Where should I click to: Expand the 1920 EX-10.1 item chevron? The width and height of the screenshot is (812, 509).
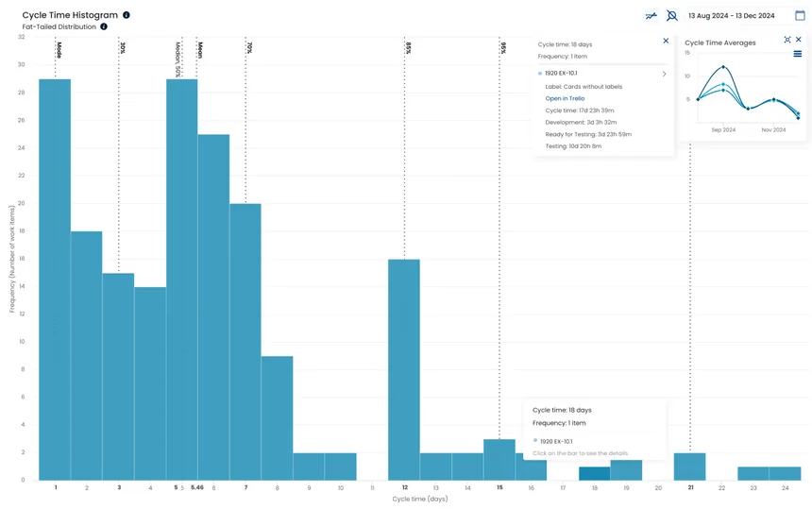pyautogui.click(x=664, y=74)
